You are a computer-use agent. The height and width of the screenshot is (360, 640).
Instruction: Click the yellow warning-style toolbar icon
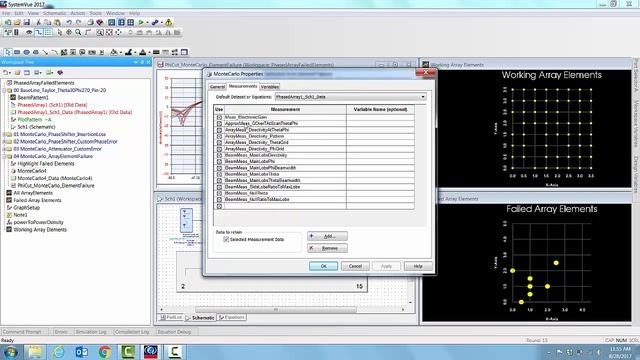click(x=168, y=22)
